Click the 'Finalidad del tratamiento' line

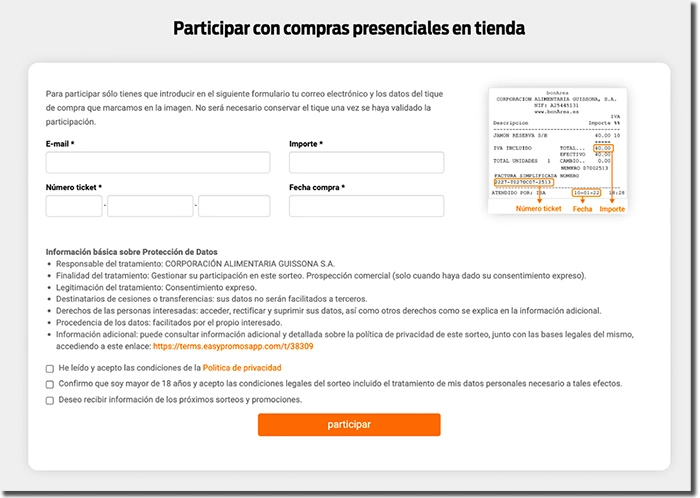tap(321, 276)
